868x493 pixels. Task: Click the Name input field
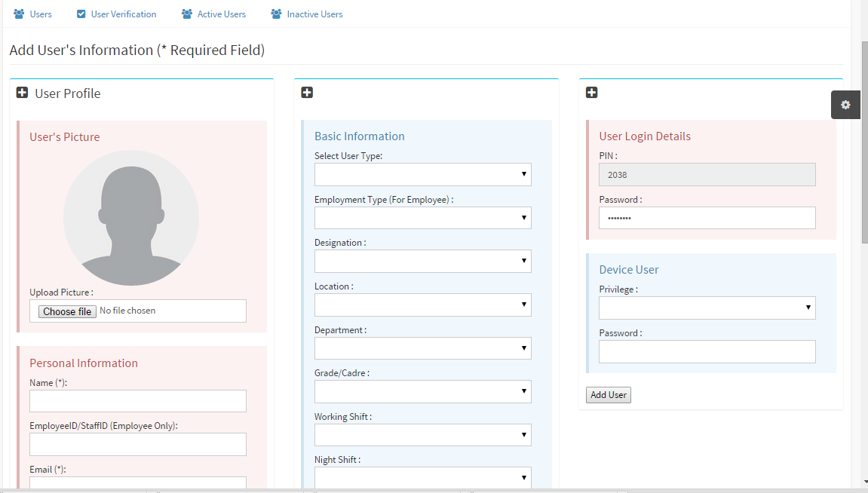(138, 401)
